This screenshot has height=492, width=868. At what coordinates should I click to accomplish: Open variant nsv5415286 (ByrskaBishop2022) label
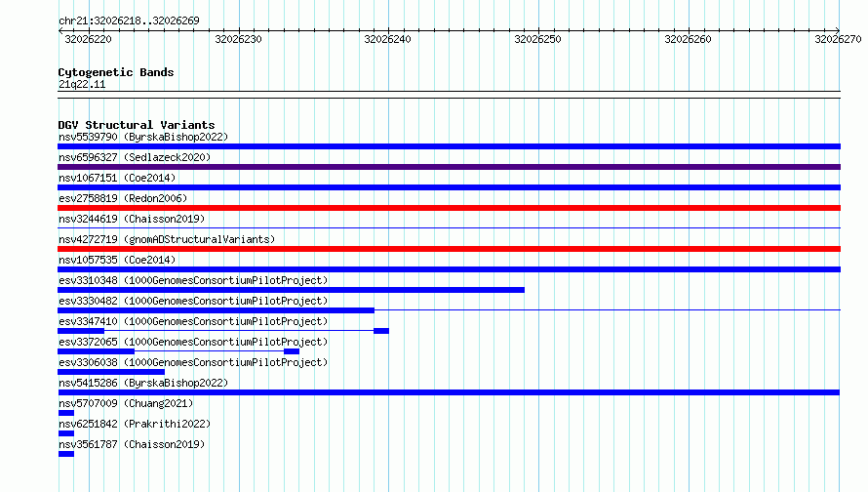(x=143, y=383)
